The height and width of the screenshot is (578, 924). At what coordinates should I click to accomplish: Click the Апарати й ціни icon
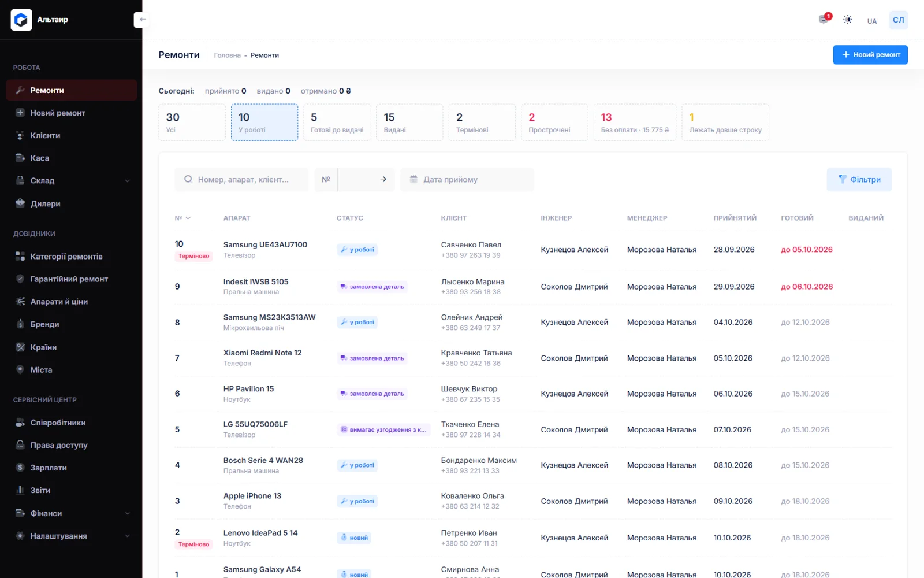coord(20,301)
